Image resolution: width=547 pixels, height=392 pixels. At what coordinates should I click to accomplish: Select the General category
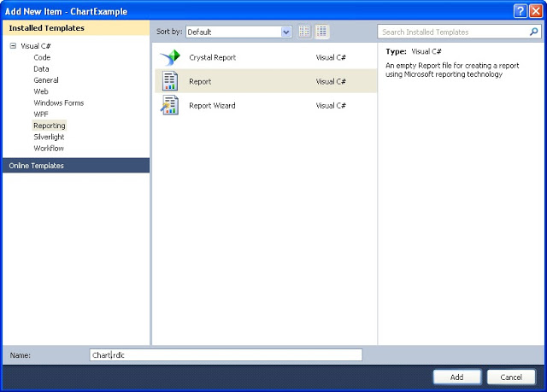click(46, 80)
